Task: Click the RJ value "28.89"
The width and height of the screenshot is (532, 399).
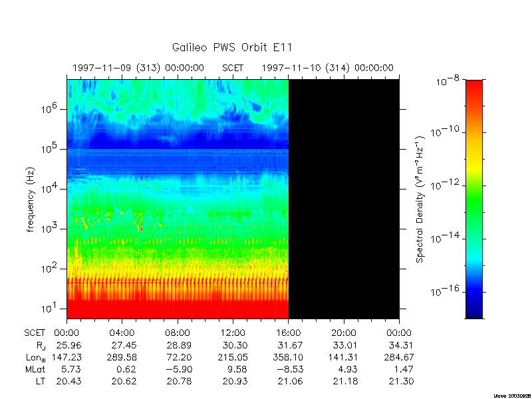Action: point(179,345)
